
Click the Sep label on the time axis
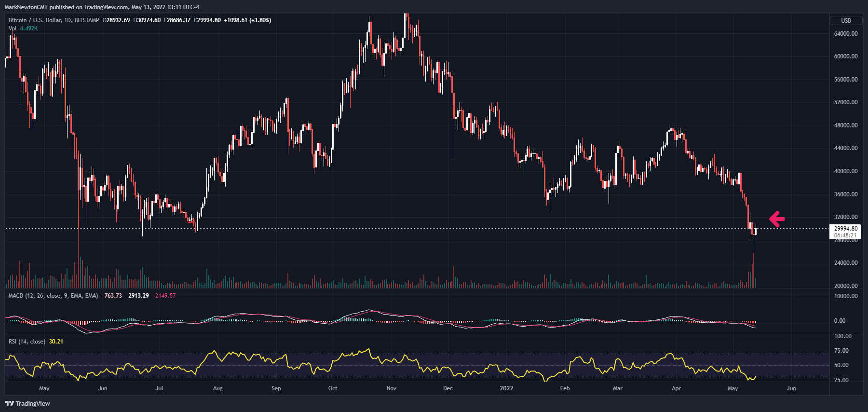coord(276,388)
